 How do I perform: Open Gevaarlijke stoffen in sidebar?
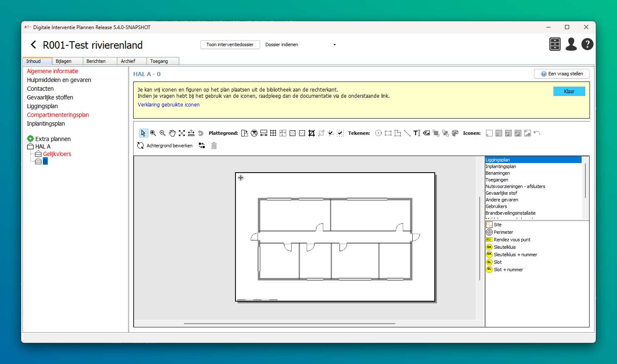click(50, 97)
